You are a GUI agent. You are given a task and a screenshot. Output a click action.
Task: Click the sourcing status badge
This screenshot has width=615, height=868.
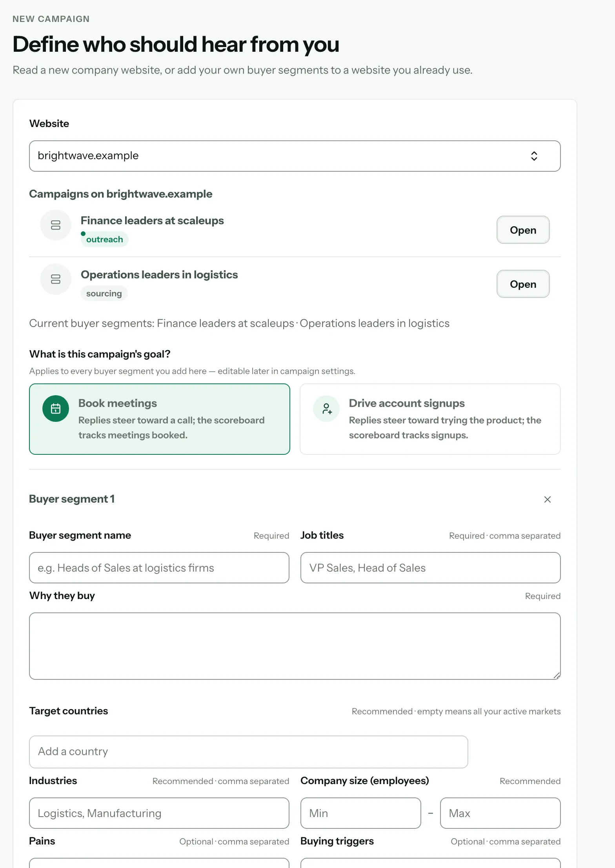pos(104,293)
